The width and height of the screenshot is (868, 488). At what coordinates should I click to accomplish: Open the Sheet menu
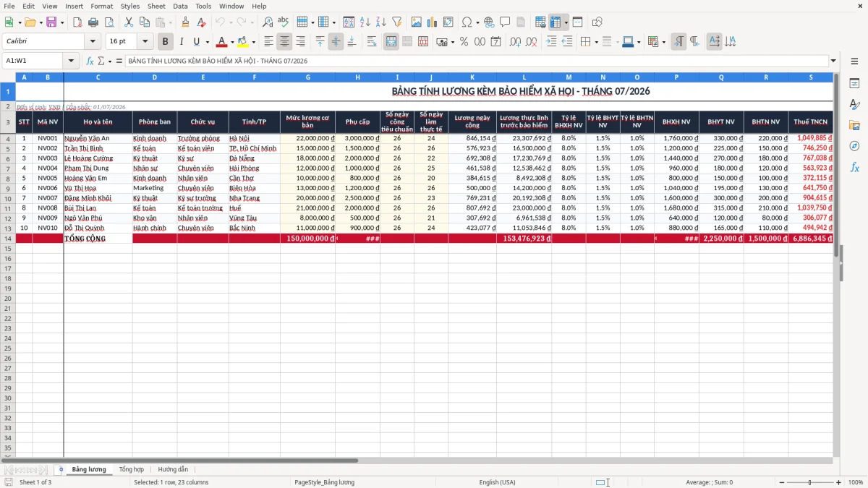[156, 6]
